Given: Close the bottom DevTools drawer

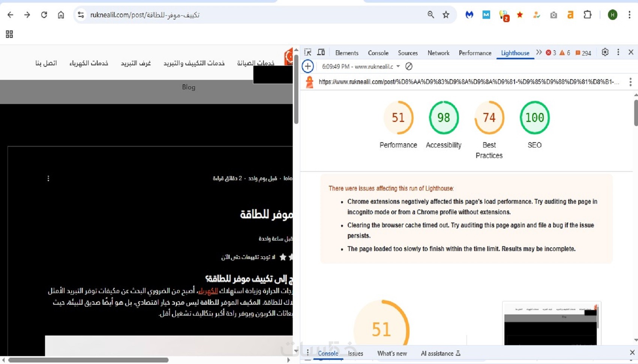Looking at the screenshot, I should (x=632, y=352).
